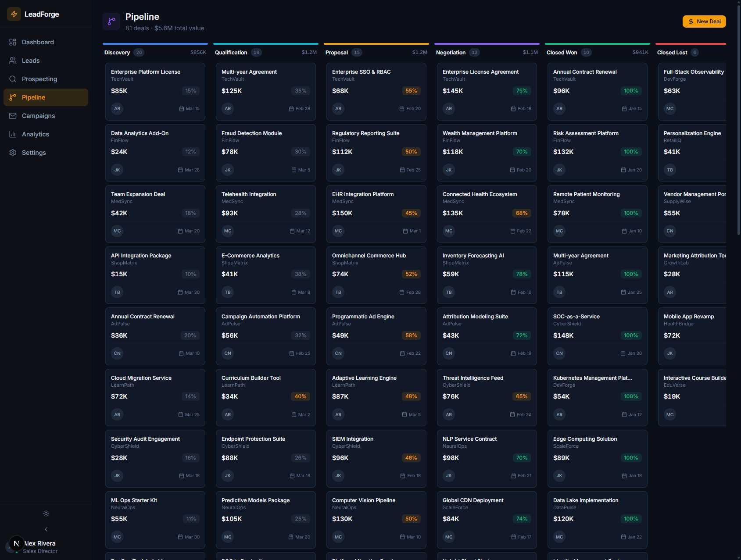Click the TB avatar on E-Commerce Analytics card

click(x=227, y=292)
